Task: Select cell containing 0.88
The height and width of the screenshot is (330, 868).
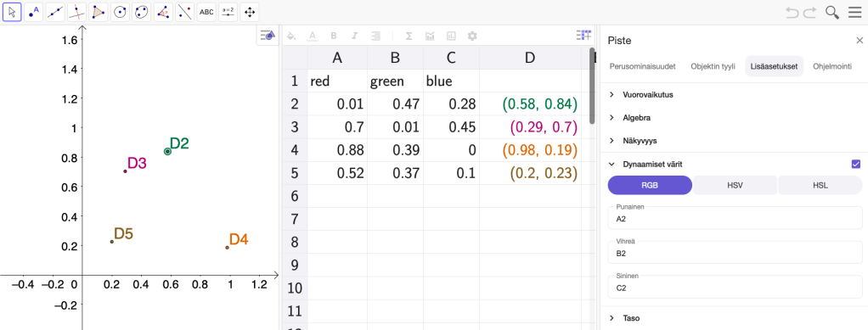Action: pyautogui.click(x=337, y=150)
